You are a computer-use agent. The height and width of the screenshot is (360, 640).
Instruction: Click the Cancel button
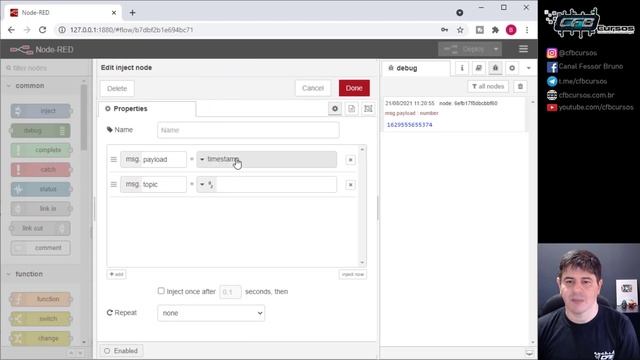pos(313,88)
